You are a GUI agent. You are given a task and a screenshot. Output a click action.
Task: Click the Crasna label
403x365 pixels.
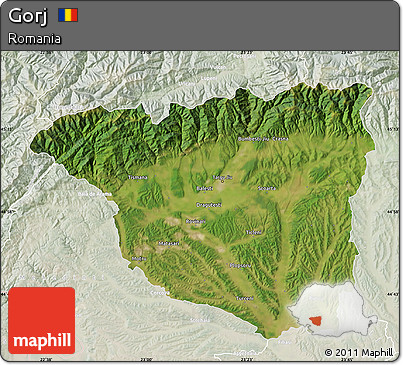click(280, 139)
